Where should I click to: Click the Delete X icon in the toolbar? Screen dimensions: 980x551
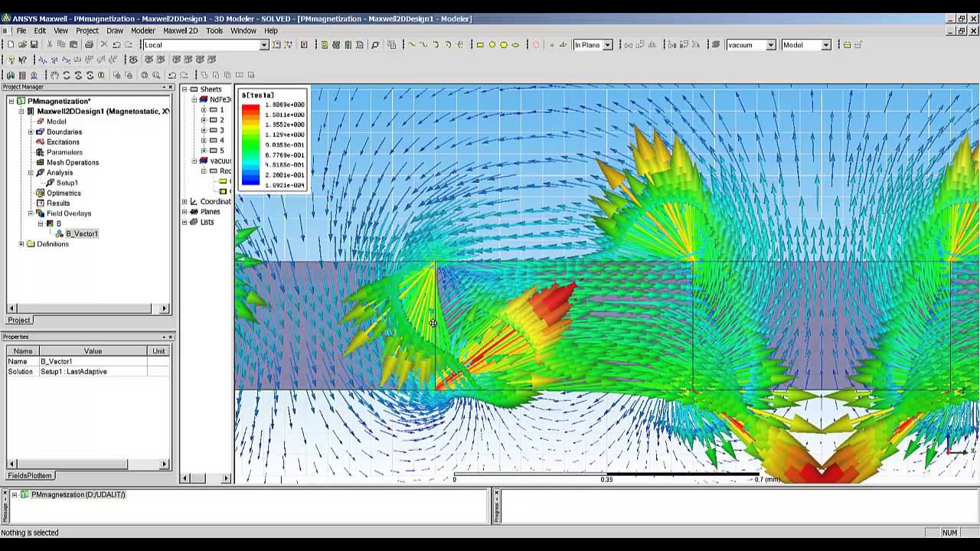[104, 45]
